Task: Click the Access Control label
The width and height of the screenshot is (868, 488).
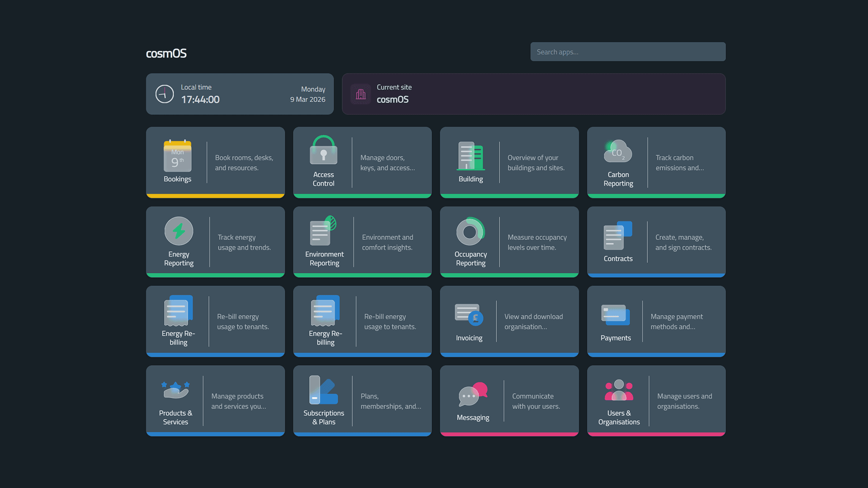Action: pyautogui.click(x=324, y=179)
